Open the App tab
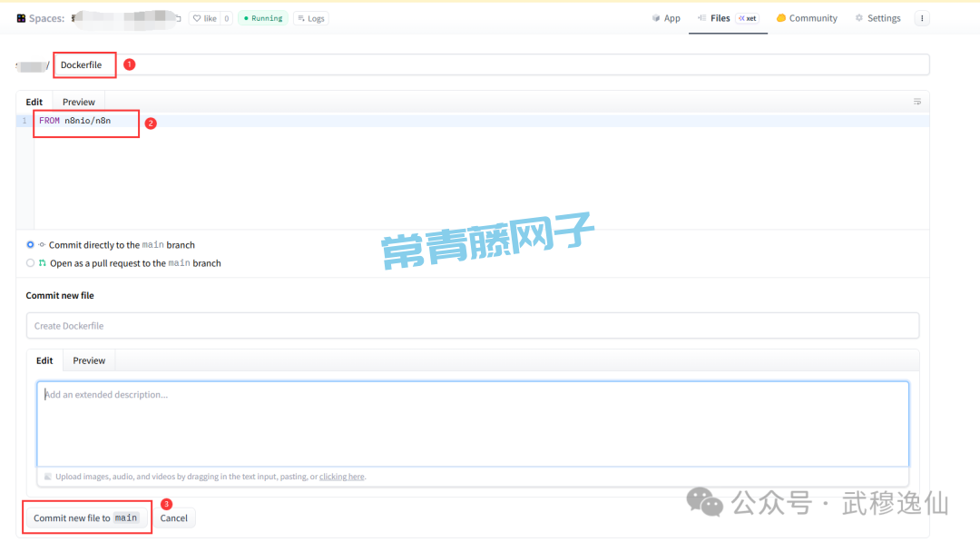The height and width of the screenshot is (542, 980). click(x=666, y=18)
